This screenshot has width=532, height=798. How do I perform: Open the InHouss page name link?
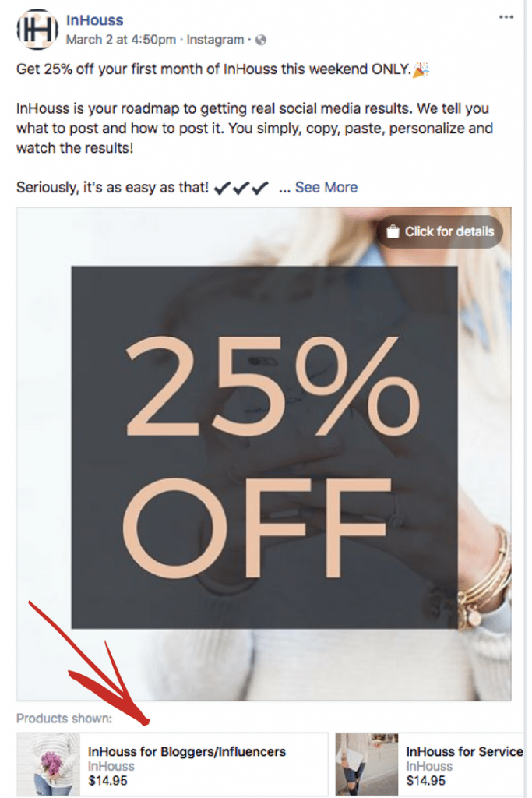(x=94, y=20)
